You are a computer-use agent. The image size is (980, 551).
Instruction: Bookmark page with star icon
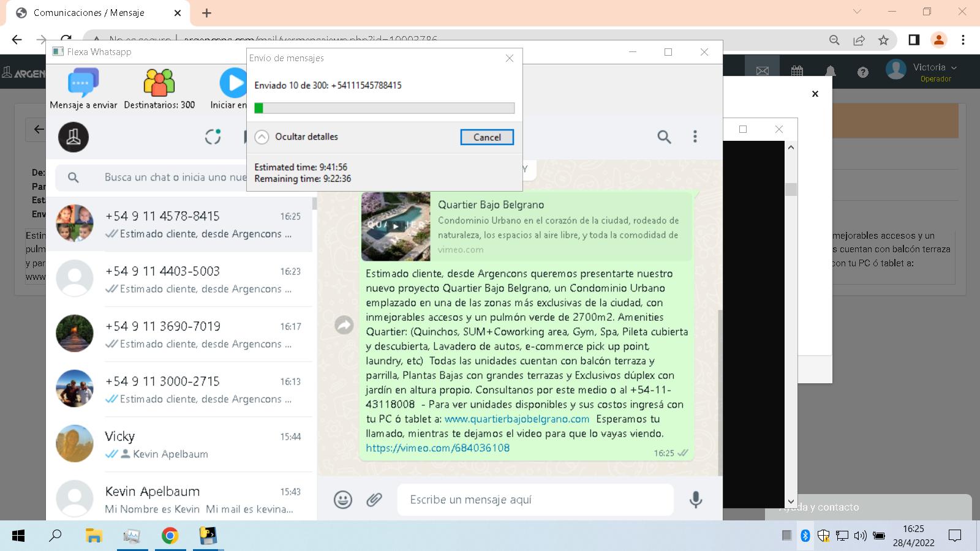(x=883, y=40)
